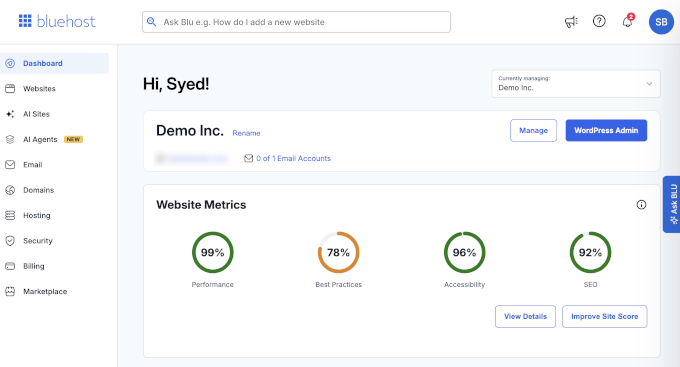Viewport: 680px width, 367px height.
Task: Click the Rename link
Action: pyautogui.click(x=246, y=133)
